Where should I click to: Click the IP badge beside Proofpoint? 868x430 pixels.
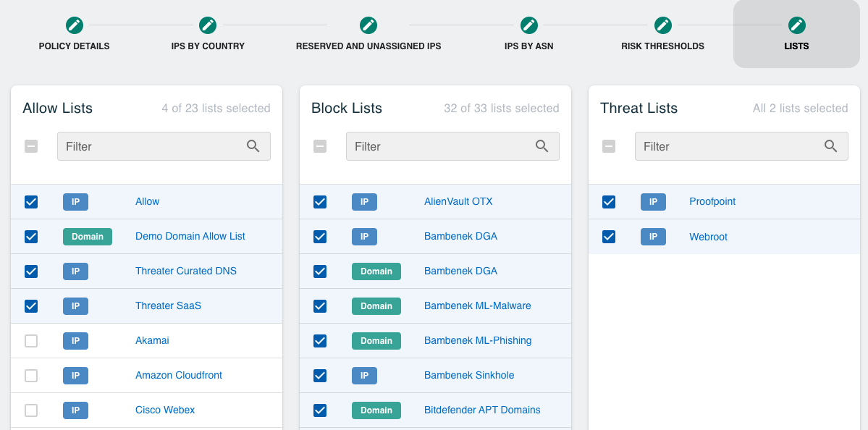click(x=653, y=202)
